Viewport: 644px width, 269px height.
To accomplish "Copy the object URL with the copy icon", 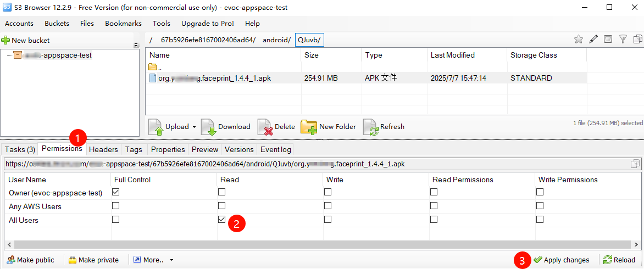I will coord(635,164).
